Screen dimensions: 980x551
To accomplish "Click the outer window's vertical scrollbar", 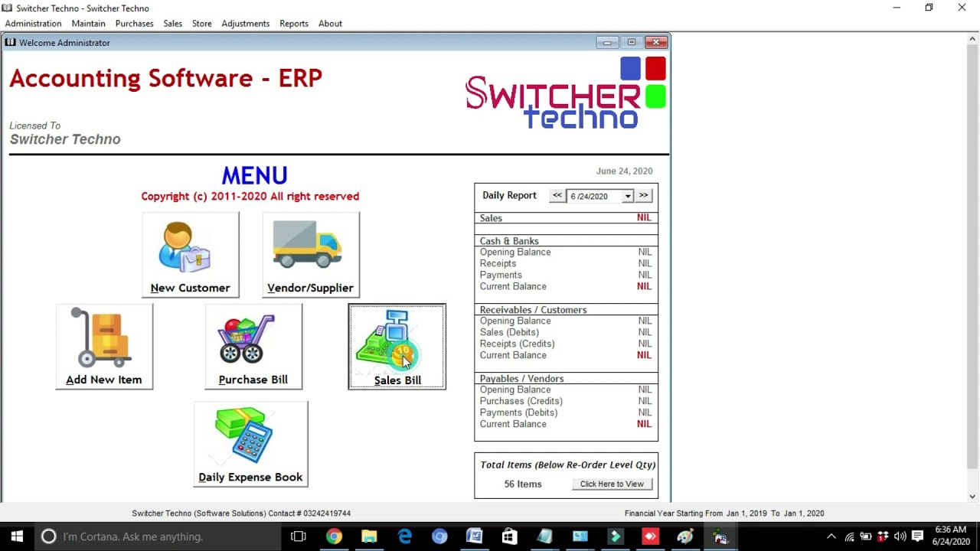I will click(x=973, y=266).
